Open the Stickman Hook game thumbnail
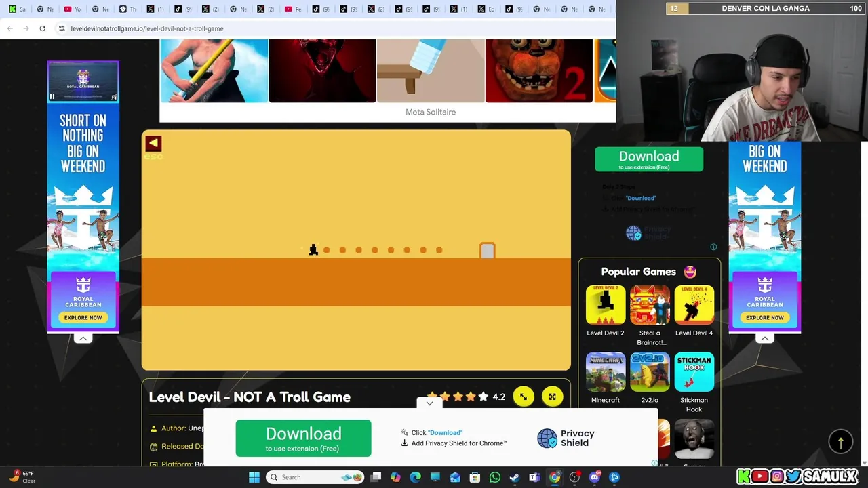This screenshot has width=868, height=488. tap(694, 372)
